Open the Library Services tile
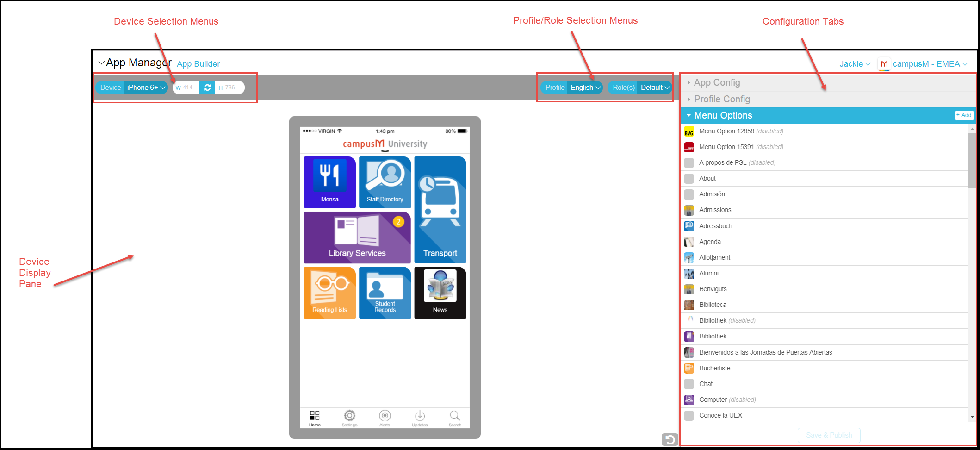The height and width of the screenshot is (450, 980). pyautogui.click(x=357, y=237)
